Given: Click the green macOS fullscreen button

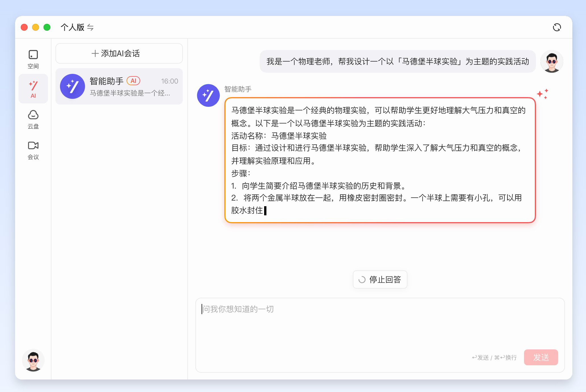Looking at the screenshot, I should 47,27.
